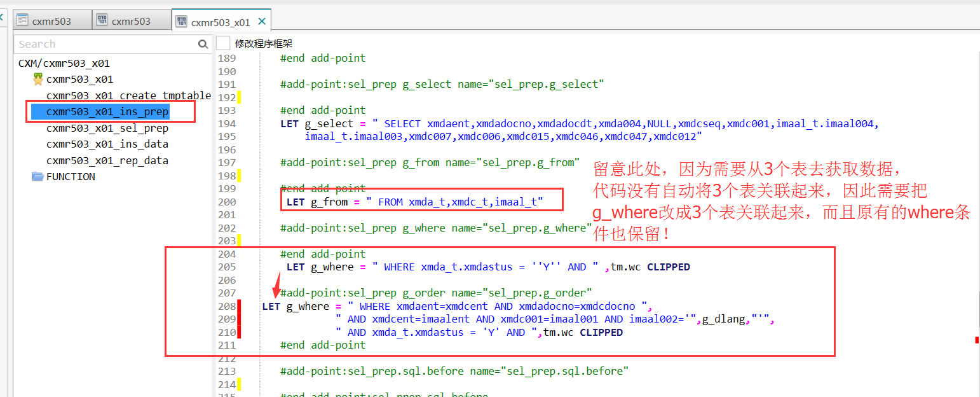The height and width of the screenshot is (397, 980).
Task: Click the search magnifier icon
Action: tap(203, 44)
